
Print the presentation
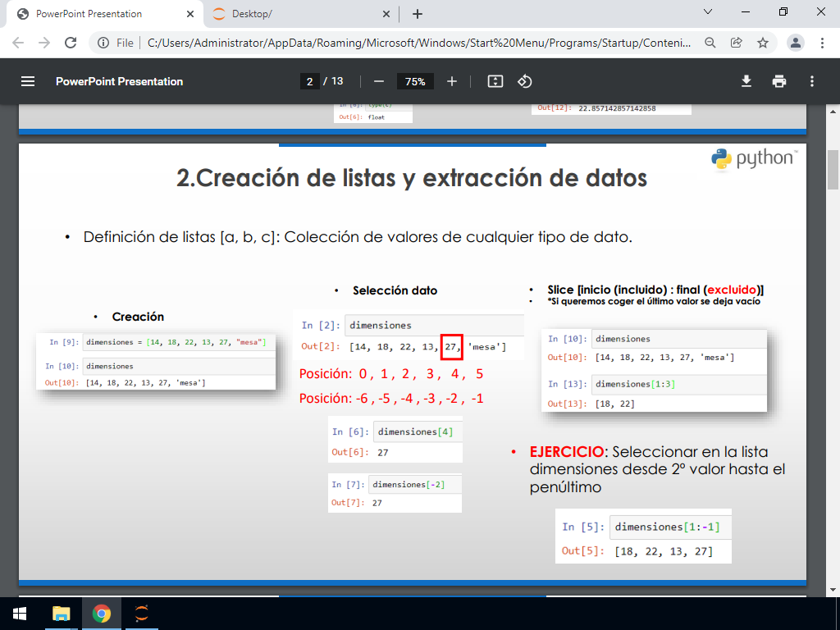779,81
